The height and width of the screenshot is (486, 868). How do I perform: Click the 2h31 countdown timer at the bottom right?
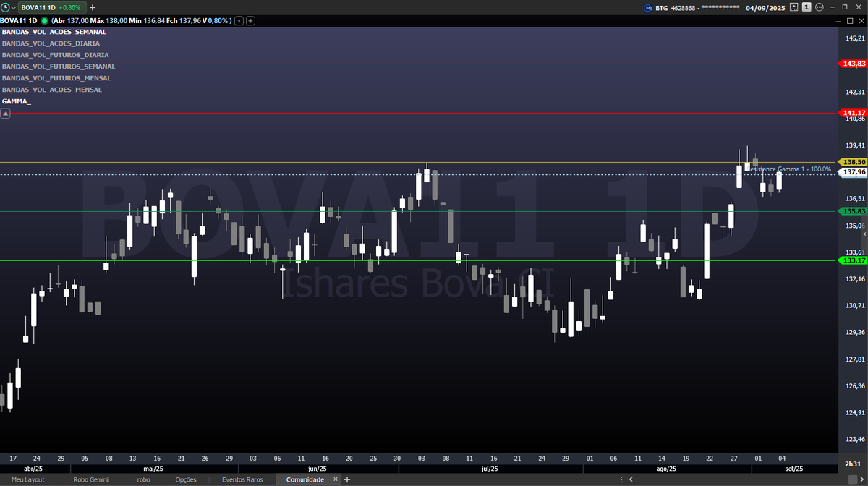coord(854,464)
